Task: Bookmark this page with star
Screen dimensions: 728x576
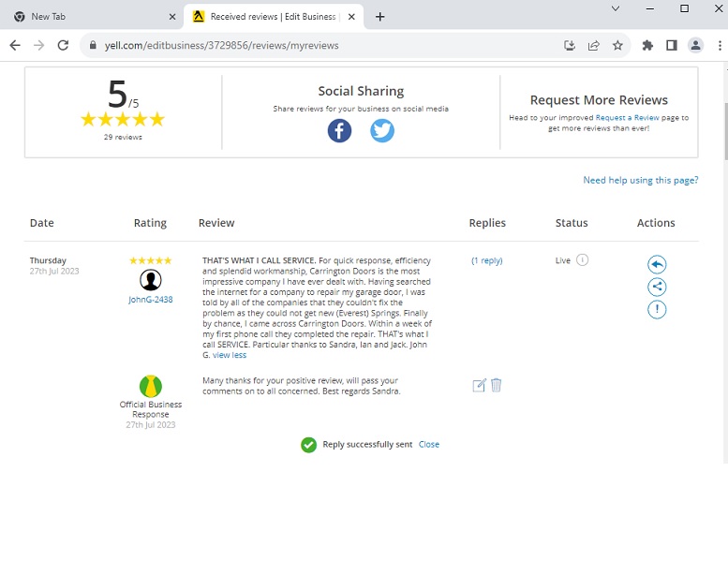Action: [617, 45]
